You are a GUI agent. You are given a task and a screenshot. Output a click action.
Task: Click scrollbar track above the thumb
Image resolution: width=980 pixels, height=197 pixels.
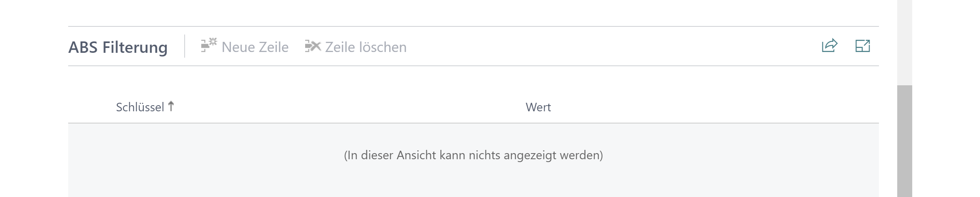(905, 41)
